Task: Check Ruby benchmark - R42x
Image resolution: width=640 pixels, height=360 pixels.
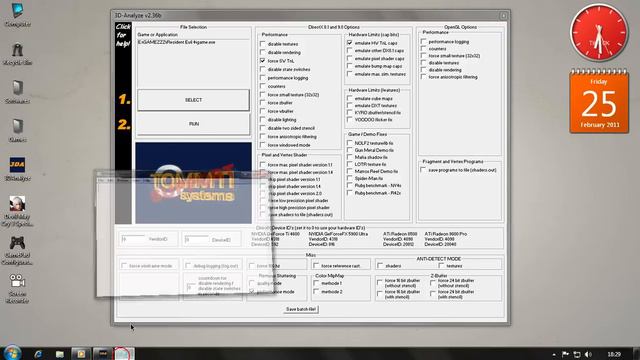Action: (x=349, y=193)
